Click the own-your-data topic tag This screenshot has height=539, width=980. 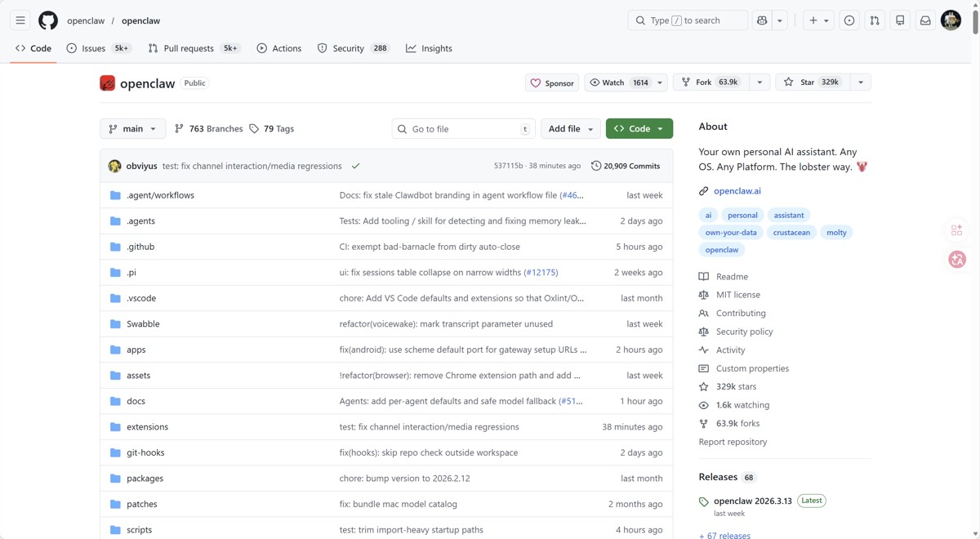[x=731, y=233]
